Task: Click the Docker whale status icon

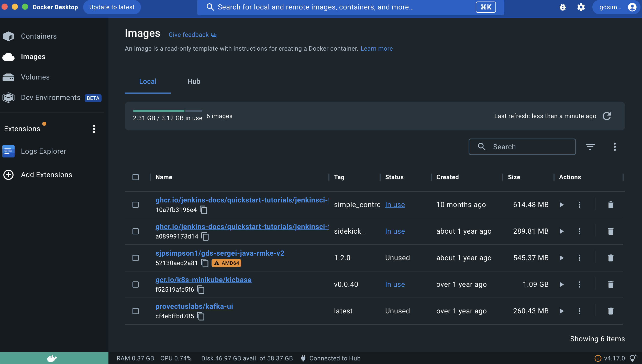Action: tap(52, 358)
